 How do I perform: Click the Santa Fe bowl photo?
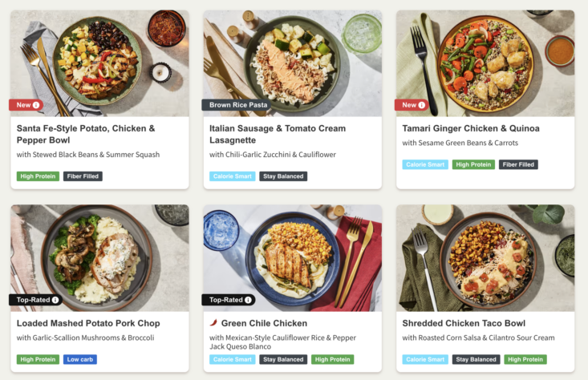tap(99, 63)
